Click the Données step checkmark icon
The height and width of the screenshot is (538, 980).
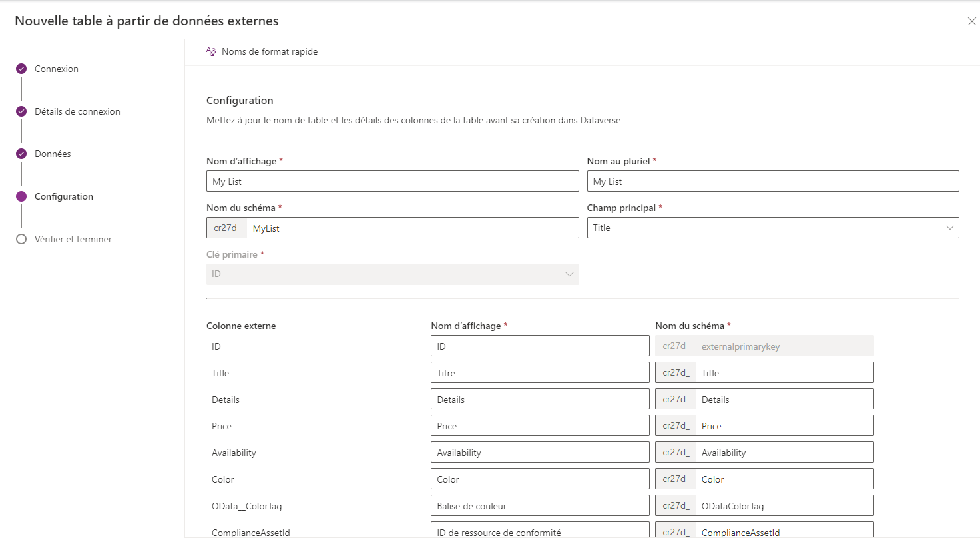pos(21,154)
